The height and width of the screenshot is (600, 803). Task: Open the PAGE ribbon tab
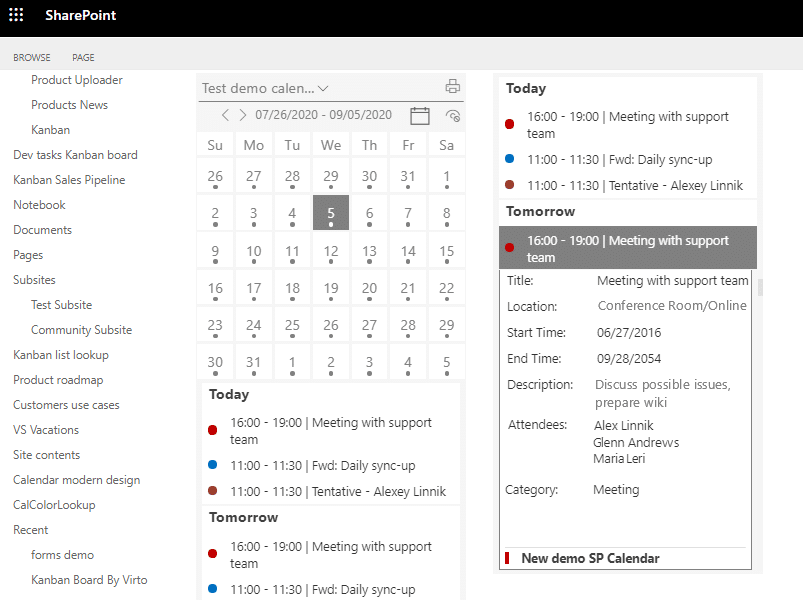pos(83,57)
